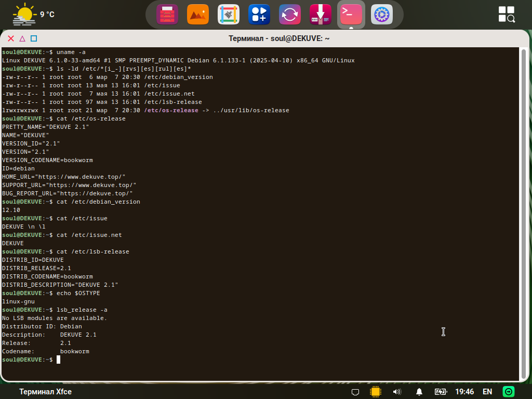Click the /etc/issue.net listing row

pyautogui.click(x=98, y=94)
